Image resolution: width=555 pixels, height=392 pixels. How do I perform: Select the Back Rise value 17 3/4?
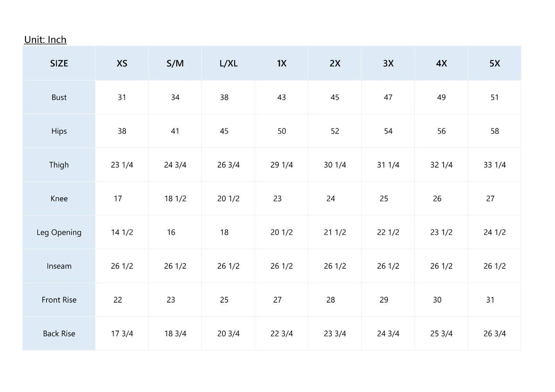(x=122, y=334)
